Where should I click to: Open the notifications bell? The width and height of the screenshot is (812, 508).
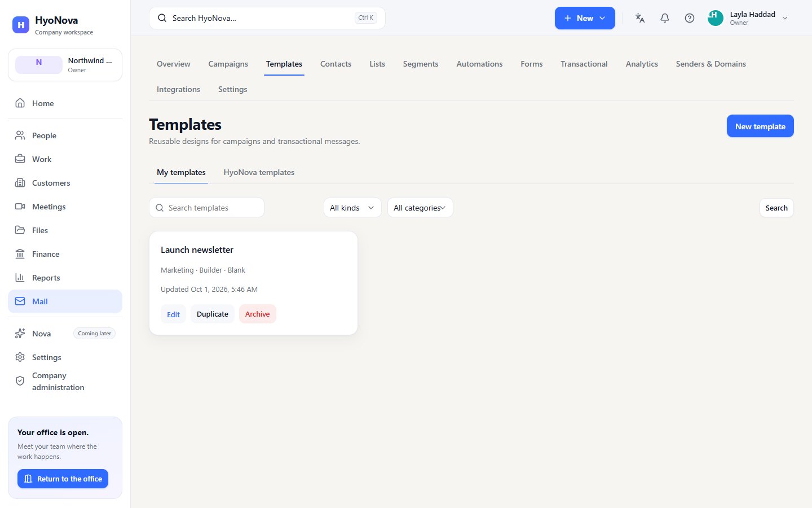[x=665, y=18]
